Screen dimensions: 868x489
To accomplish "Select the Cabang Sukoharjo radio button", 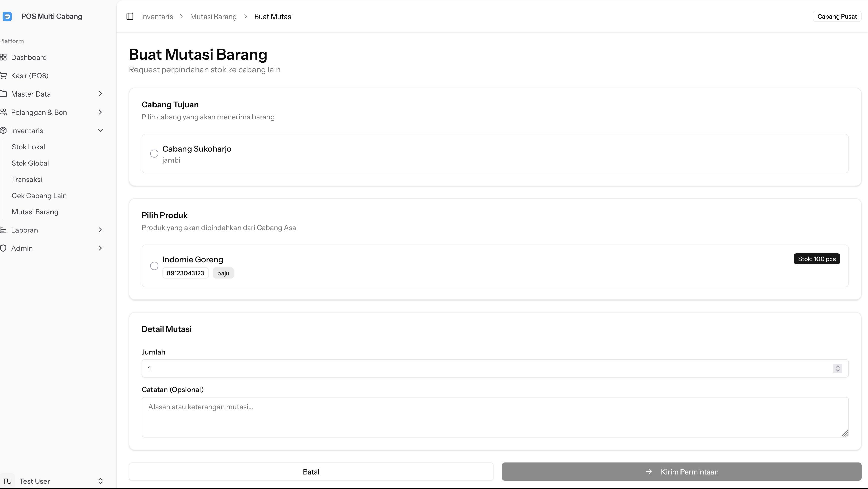I will (x=154, y=154).
